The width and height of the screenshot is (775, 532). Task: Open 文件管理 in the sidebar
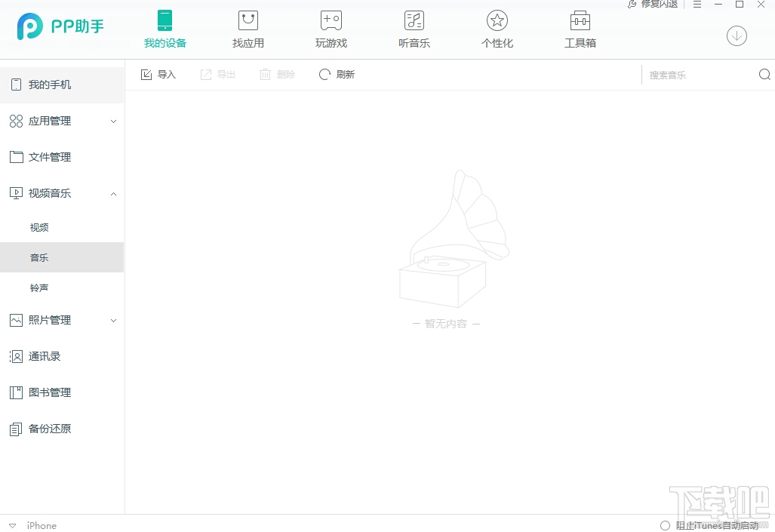point(50,157)
